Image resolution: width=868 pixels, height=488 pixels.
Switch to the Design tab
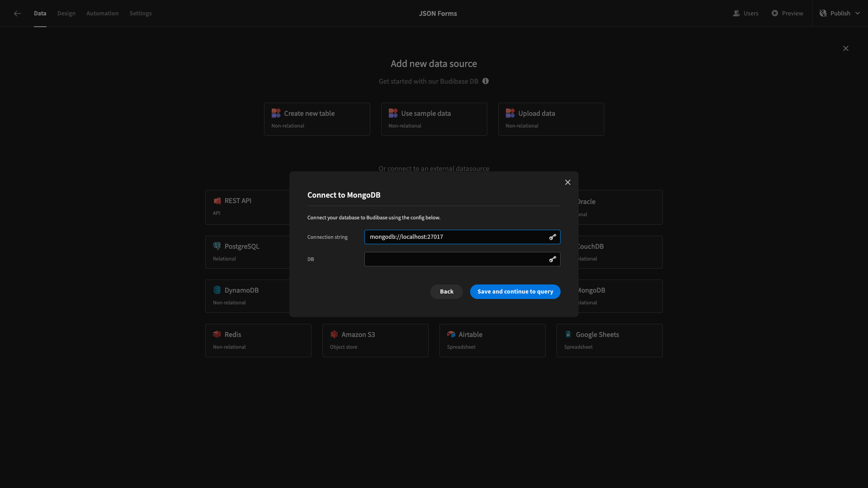[x=66, y=14]
